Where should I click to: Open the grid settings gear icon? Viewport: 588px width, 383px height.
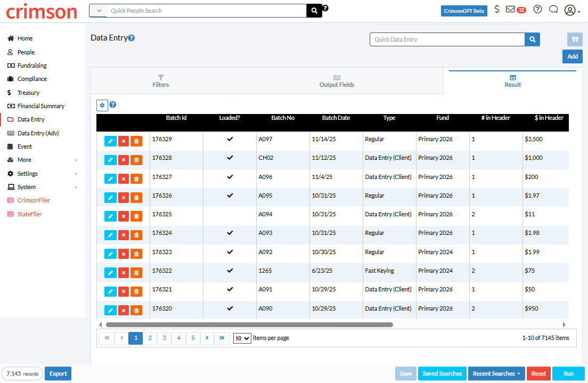(102, 105)
